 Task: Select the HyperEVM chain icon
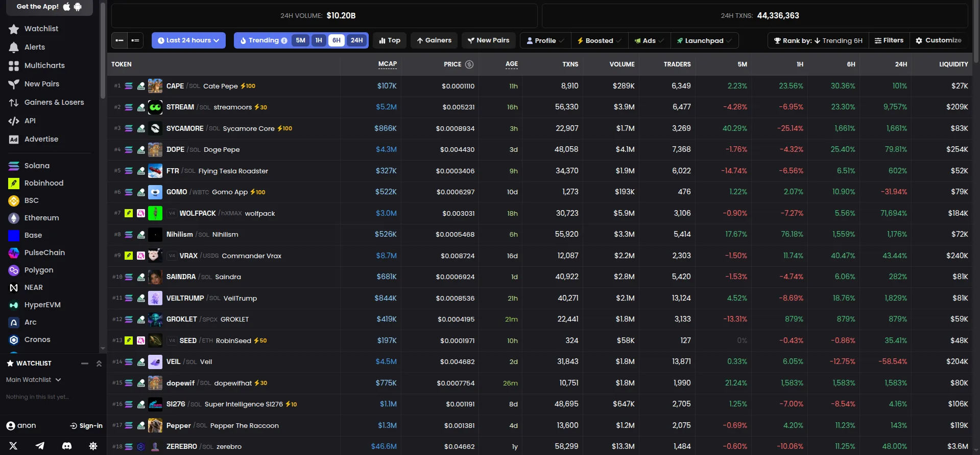(14, 305)
